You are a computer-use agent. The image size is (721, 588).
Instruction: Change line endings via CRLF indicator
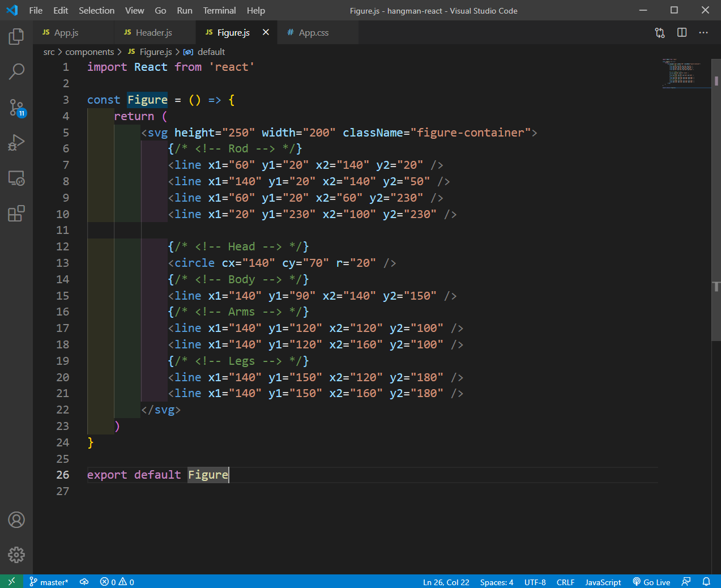[x=565, y=582]
